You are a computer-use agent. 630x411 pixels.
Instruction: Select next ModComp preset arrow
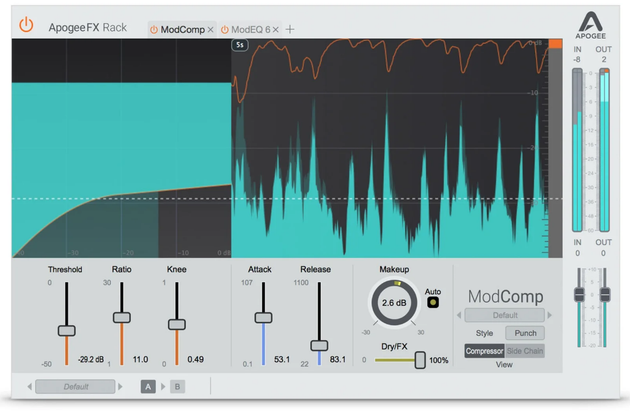tap(550, 315)
